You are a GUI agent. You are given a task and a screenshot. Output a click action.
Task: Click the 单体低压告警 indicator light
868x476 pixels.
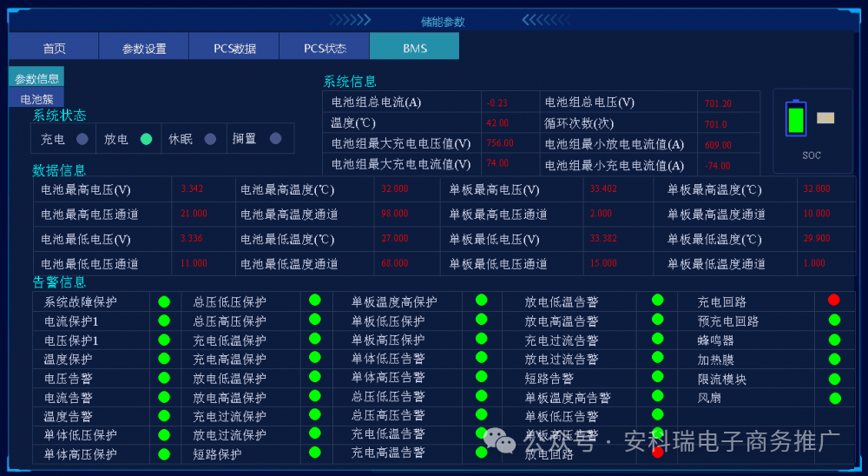coord(482,357)
